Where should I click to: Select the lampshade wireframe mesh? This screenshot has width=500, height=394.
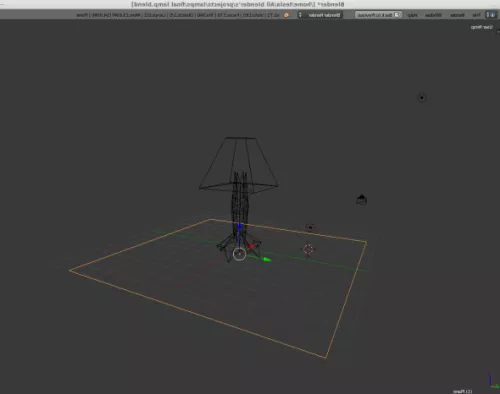(239, 165)
